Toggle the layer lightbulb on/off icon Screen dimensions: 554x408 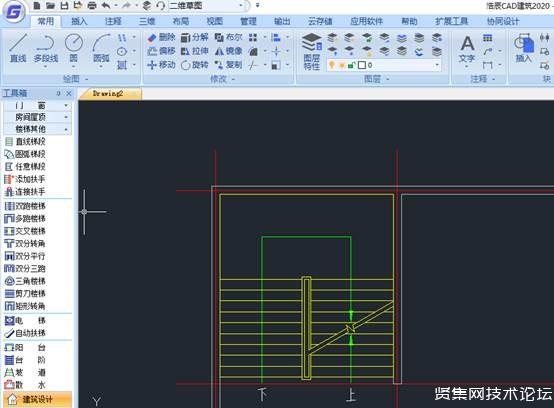(331, 65)
